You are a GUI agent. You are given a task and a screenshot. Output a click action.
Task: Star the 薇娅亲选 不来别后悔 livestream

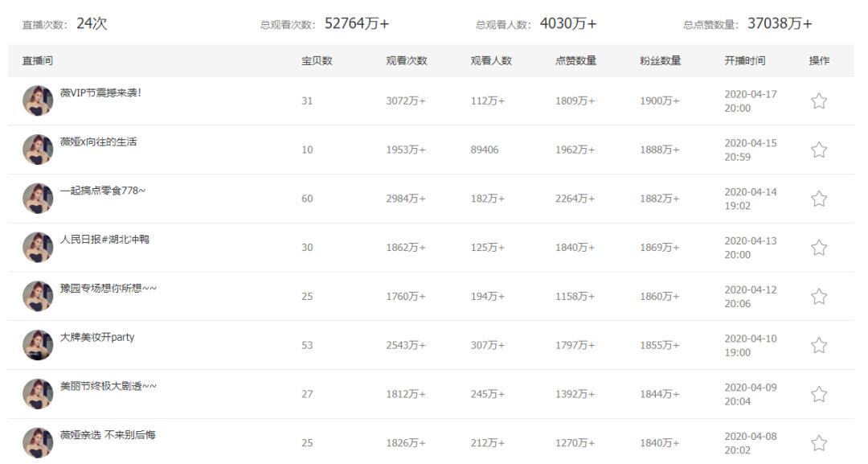click(819, 442)
